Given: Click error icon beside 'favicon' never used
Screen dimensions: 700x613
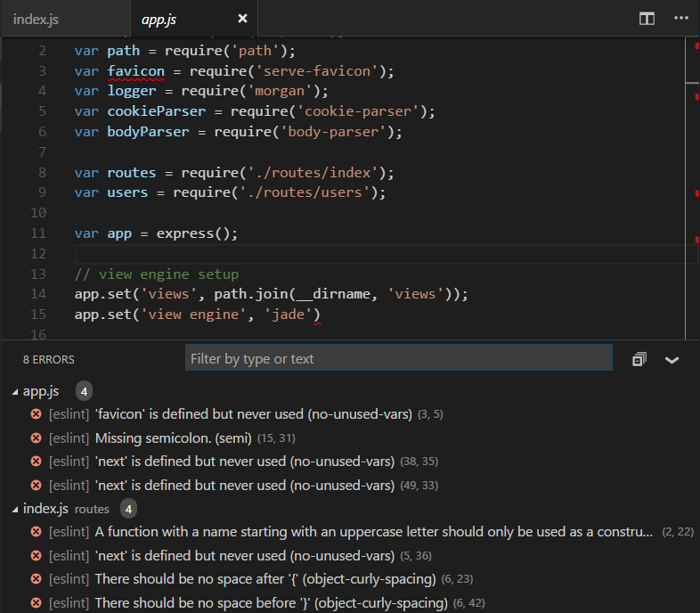Looking at the screenshot, I should pos(36,414).
